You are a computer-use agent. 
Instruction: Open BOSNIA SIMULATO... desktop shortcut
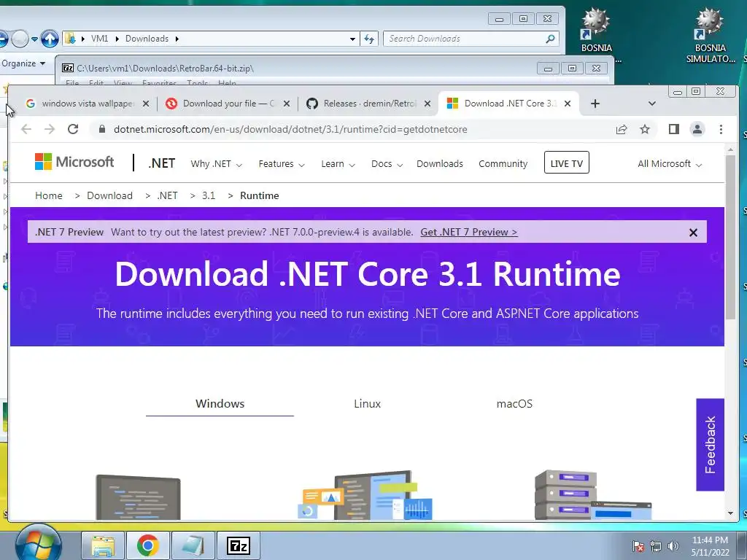click(710, 36)
